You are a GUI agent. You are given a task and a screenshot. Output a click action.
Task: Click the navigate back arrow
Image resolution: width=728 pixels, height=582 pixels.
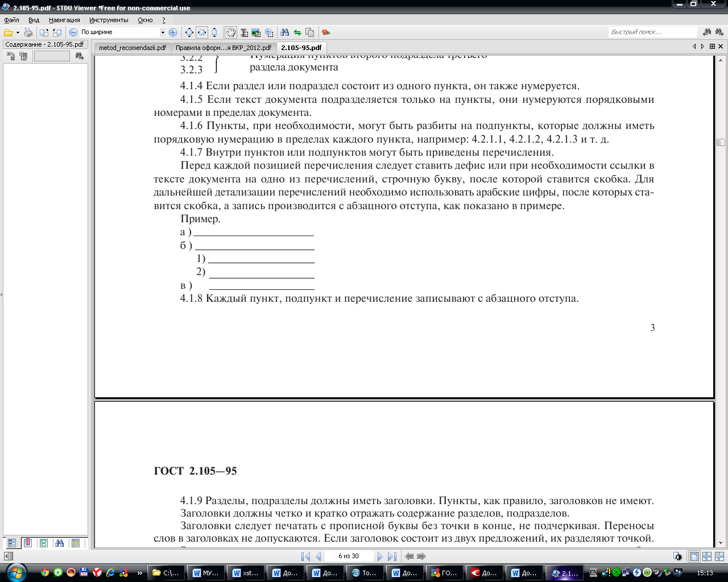(409, 556)
